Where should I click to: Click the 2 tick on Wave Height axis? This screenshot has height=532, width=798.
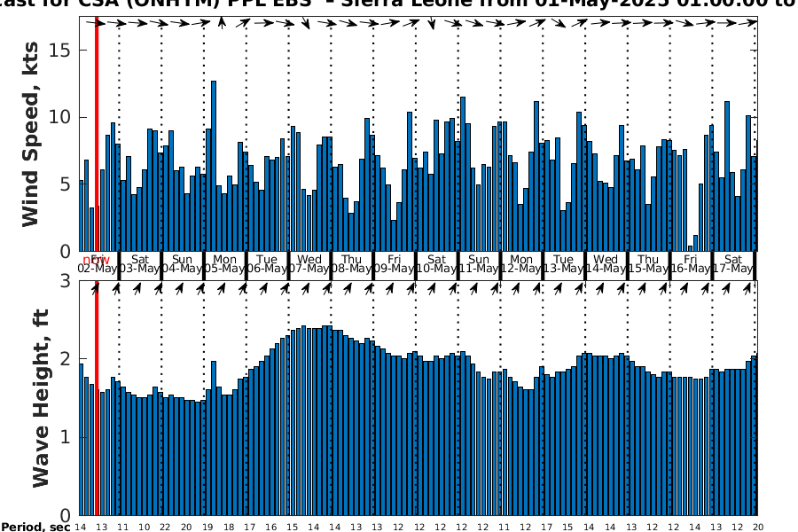(x=66, y=359)
